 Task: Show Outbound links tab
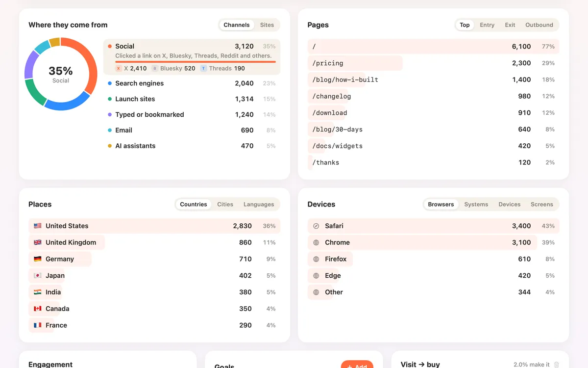[x=539, y=25]
